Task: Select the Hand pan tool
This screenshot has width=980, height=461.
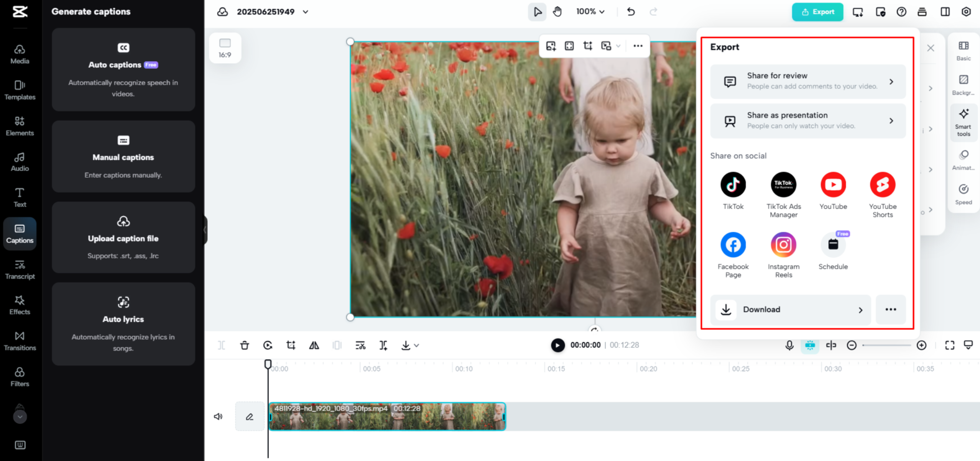Action: (x=557, y=12)
